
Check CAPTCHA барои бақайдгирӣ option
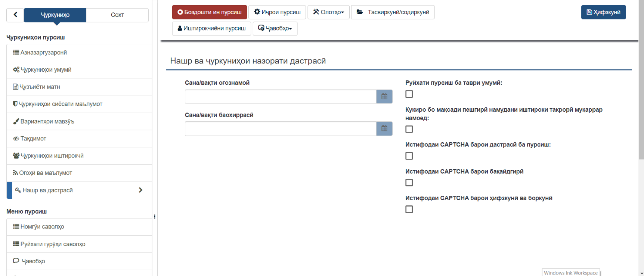pyautogui.click(x=409, y=183)
